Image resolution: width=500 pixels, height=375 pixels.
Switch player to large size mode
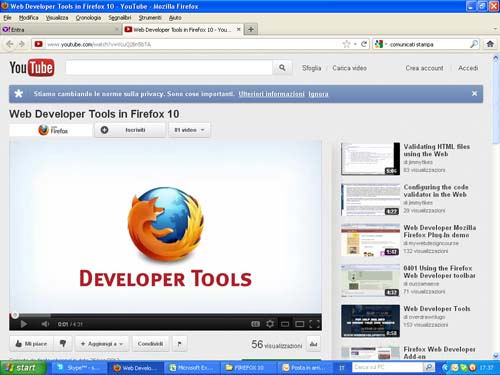pos(300,324)
